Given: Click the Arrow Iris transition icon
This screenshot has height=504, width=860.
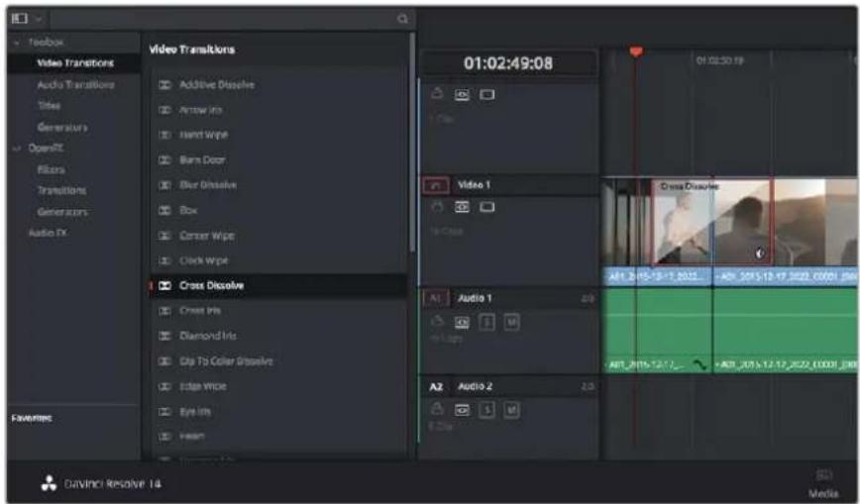Looking at the screenshot, I should [x=164, y=110].
